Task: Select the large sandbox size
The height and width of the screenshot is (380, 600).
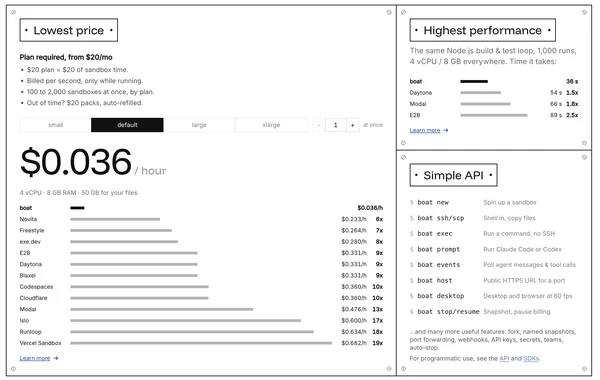Action: pos(199,125)
